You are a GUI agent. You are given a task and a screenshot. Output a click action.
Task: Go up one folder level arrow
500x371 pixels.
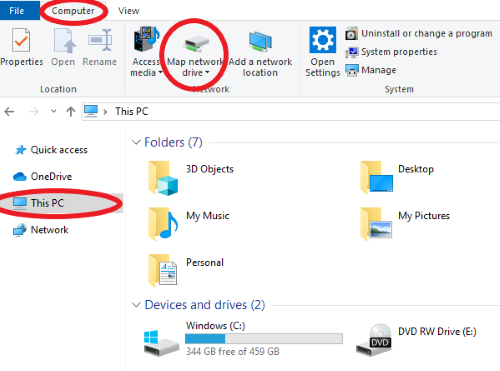71,111
